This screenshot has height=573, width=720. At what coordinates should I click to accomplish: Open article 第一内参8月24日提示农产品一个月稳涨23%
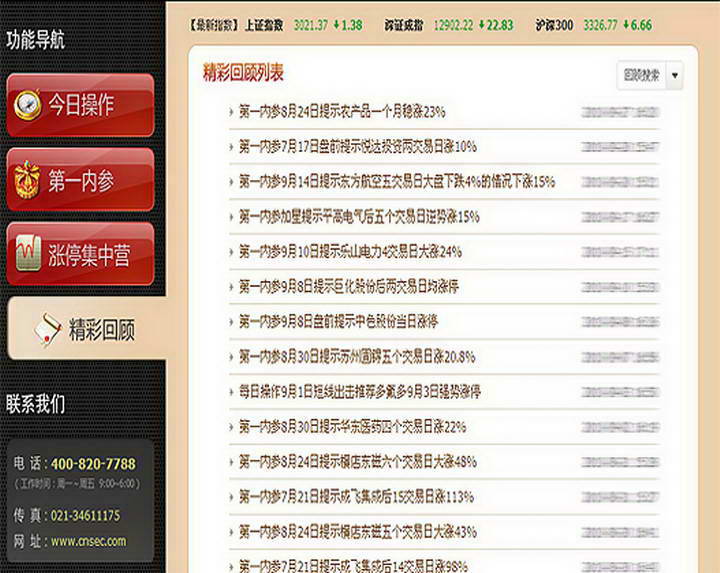(x=342, y=112)
